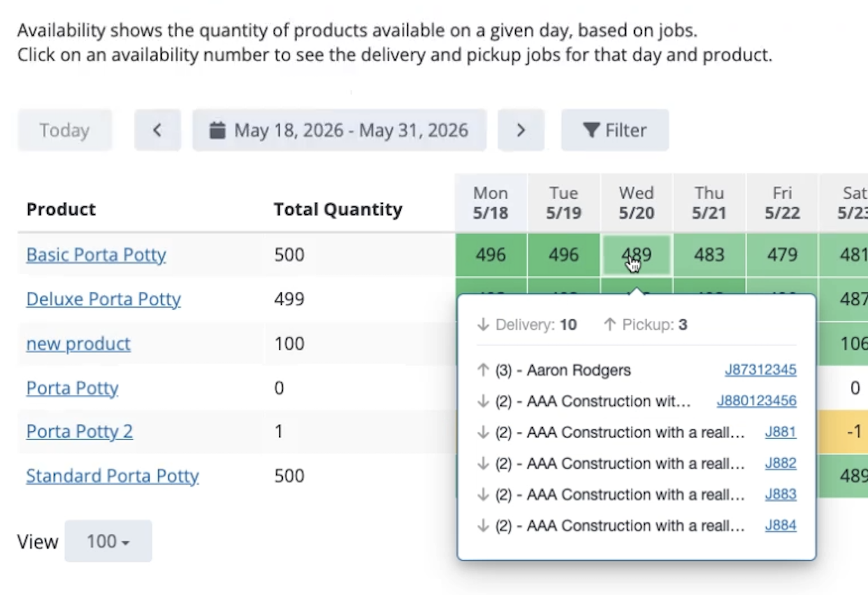Open Standard Porta Potty link
Screen dimensions: 868x595
(113, 476)
